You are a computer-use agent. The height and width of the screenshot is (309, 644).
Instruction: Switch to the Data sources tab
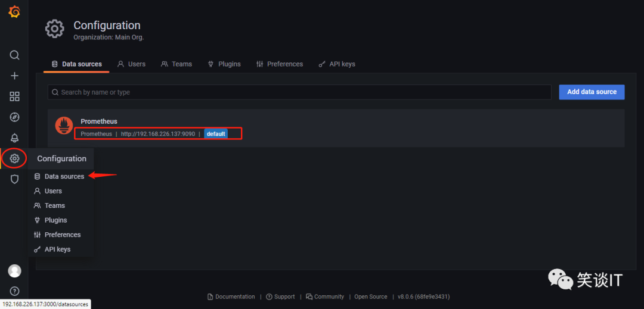(x=76, y=64)
